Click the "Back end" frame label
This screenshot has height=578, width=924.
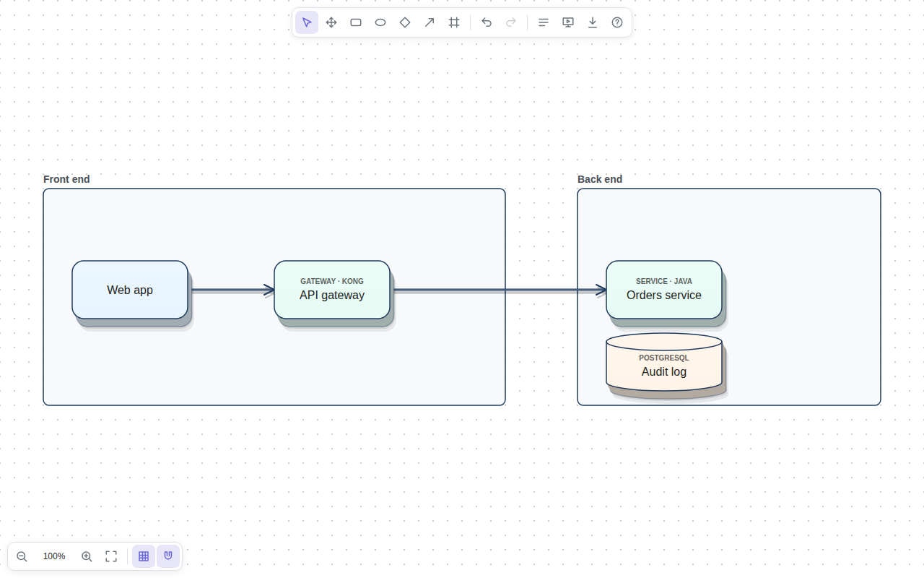point(600,179)
